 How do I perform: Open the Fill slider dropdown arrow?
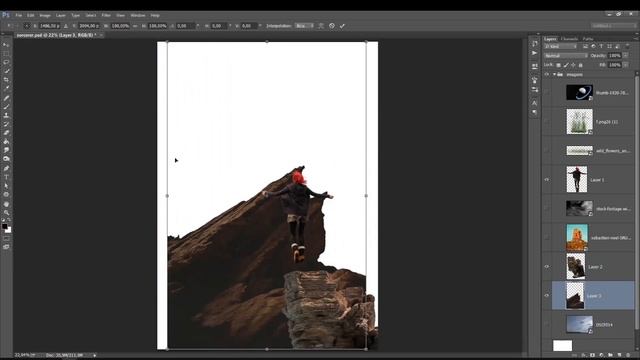point(626,65)
